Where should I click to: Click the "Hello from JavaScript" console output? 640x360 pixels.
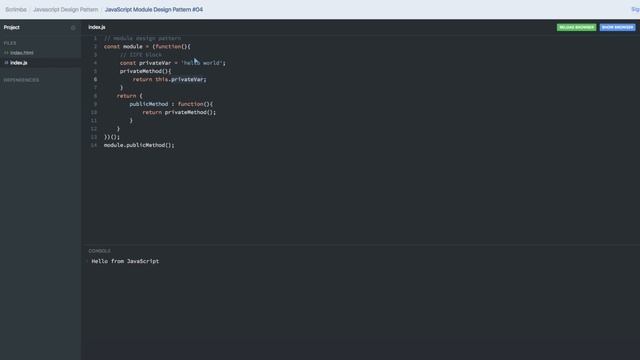point(125,261)
